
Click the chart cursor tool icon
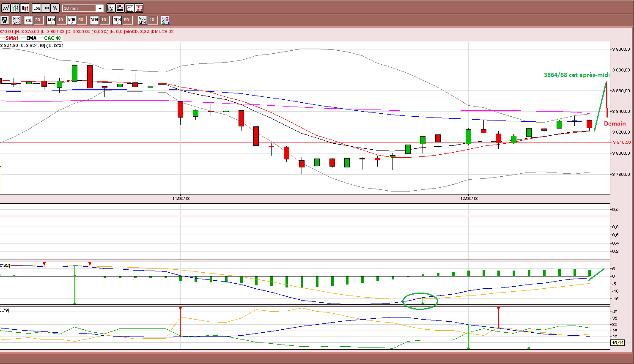coord(111,8)
